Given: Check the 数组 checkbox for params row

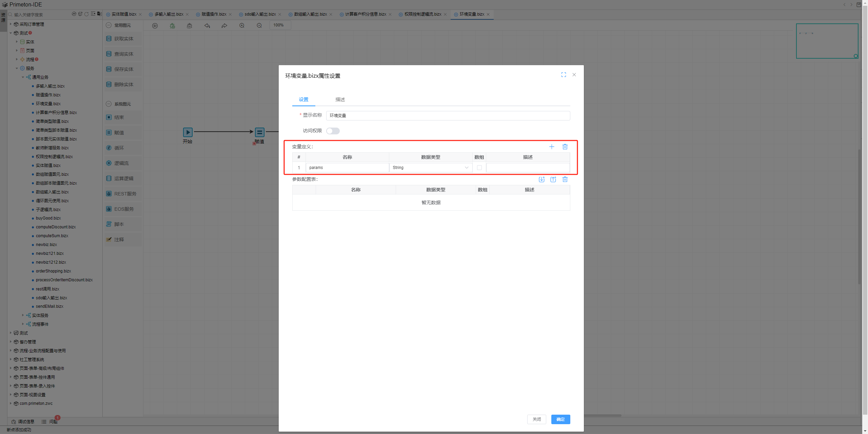Looking at the screenshot, I should click(479, 168).
